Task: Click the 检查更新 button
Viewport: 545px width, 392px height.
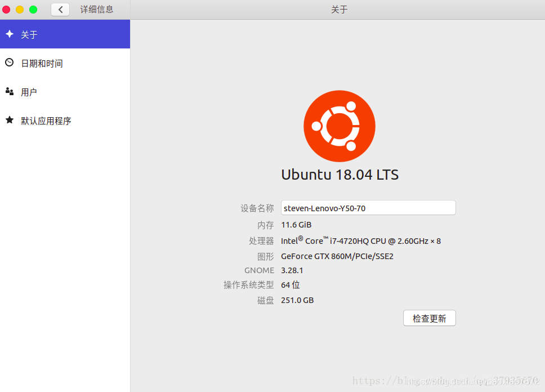Action: click(429, 318)
